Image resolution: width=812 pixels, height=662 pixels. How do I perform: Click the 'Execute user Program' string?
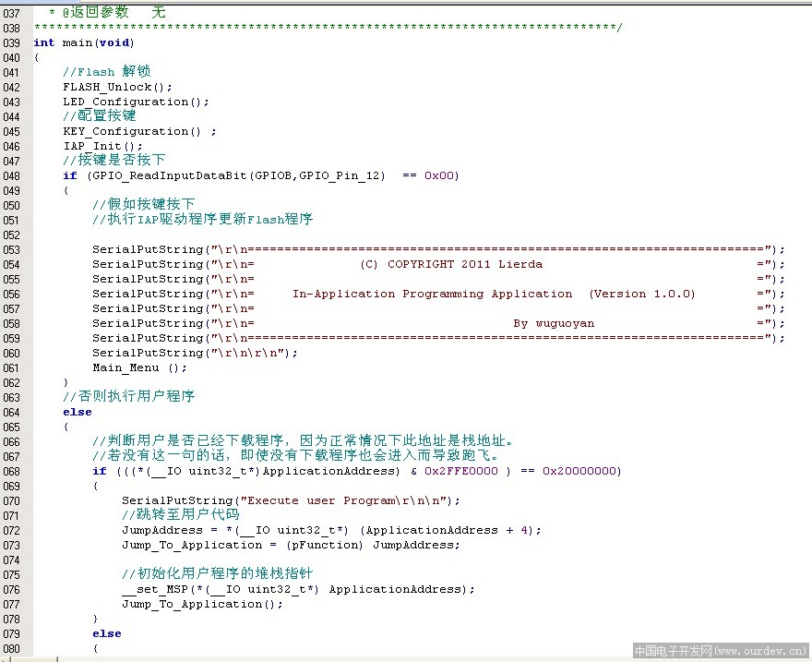[321, 500]
